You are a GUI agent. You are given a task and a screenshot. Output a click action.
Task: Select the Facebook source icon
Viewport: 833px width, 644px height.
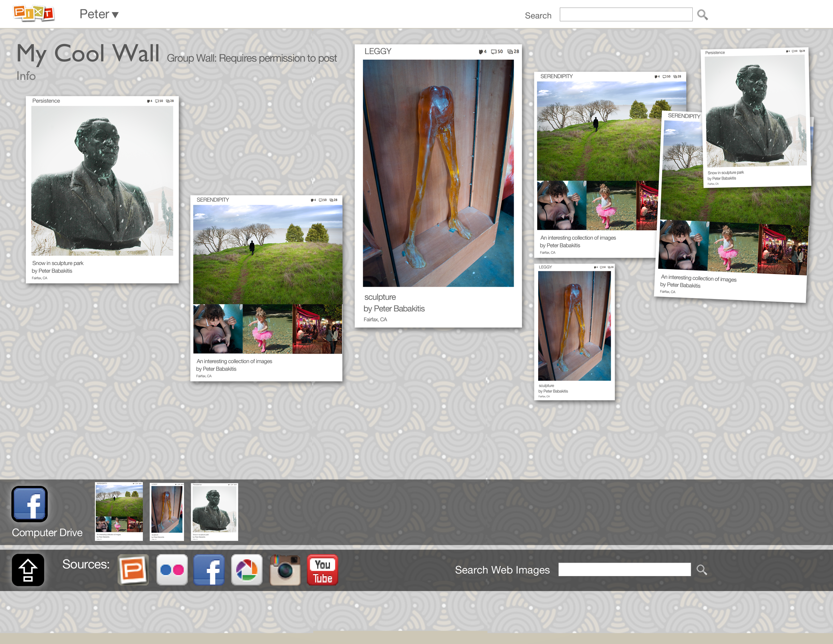click(209, 570)
